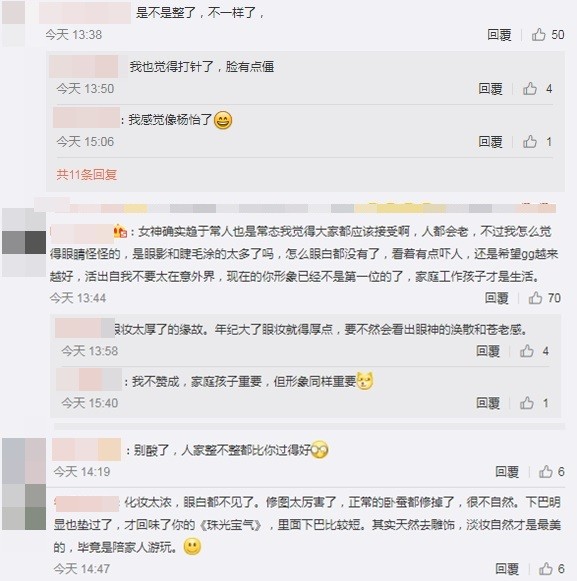Image resolution: width=577 pixels, height=581 pixels.
Task: Like the 15:40 reply with 1 like
Action: tap(527, 403)
